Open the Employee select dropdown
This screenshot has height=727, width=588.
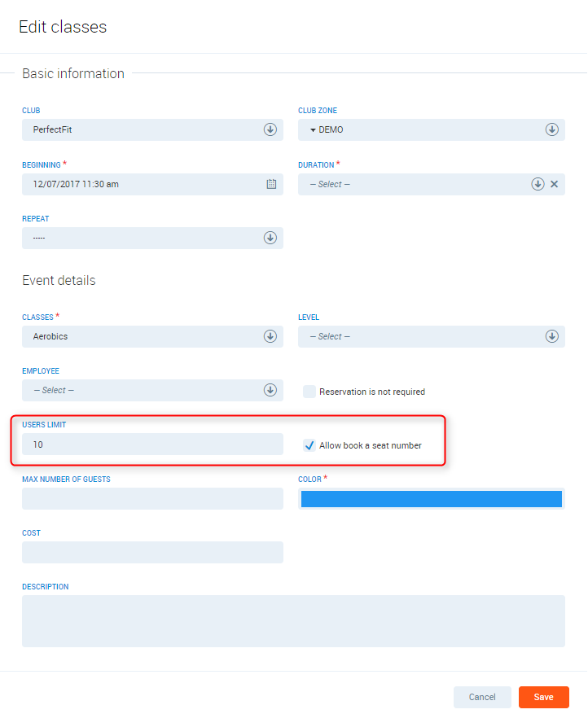(x=147, y=390)
